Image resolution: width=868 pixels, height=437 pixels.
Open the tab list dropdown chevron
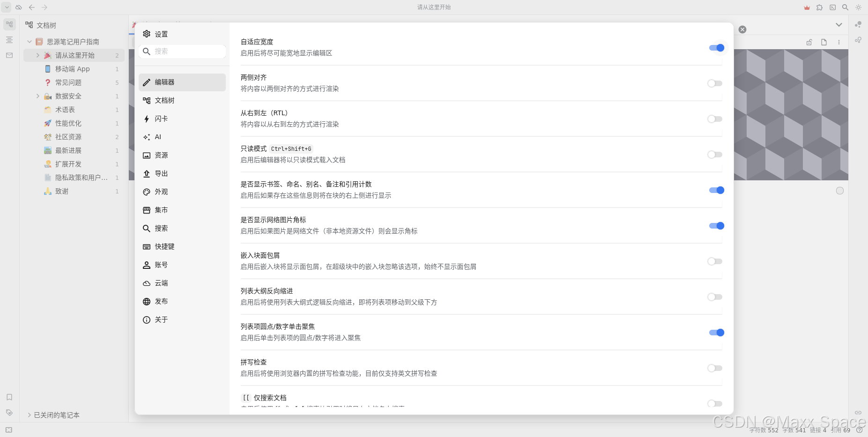pyautogui.click(x=839, y=25)
